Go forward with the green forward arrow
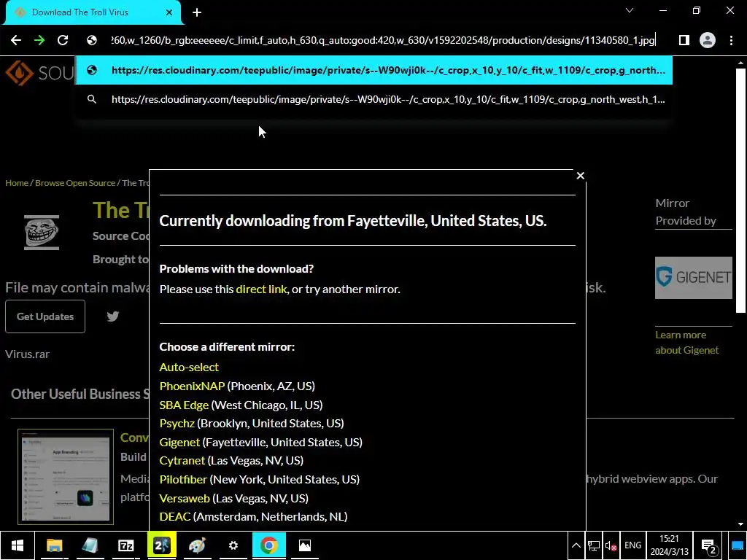Image resolution: width=747 pixels, height=560 pixels. click(x=39, y=40)
